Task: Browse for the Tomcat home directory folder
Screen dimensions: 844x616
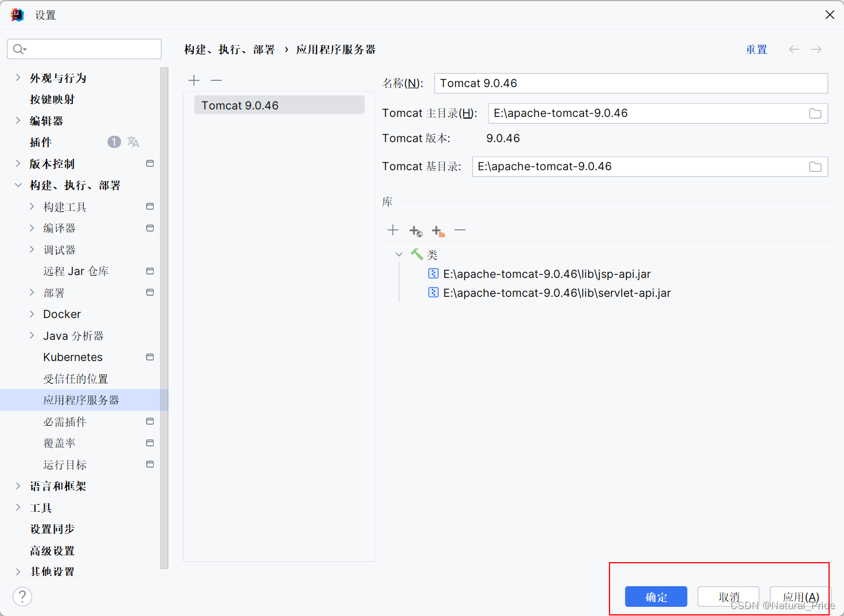Action: [x=815, y=113]
